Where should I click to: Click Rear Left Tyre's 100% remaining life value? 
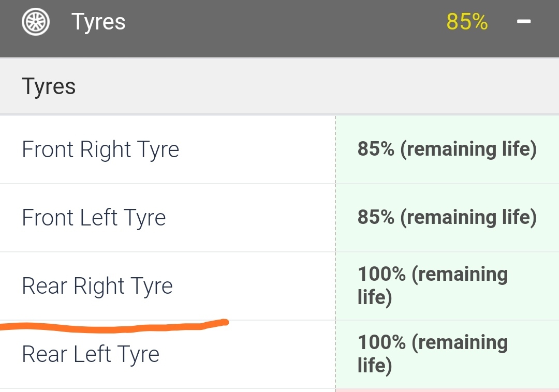(433, 354)
